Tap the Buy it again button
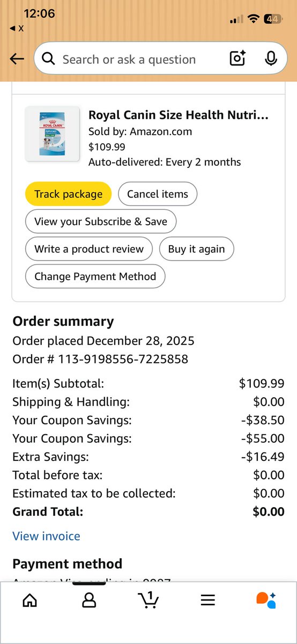Screen dimensions: 297x644 point(197,249)
